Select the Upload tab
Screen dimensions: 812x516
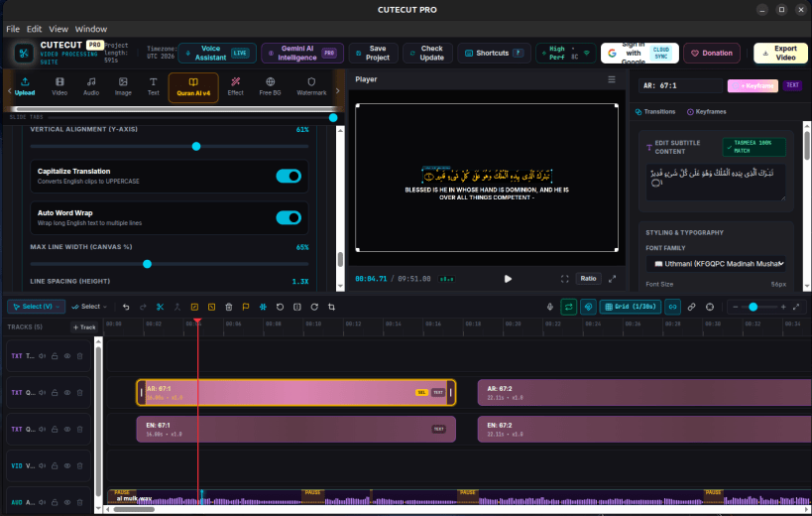[25, 86]
